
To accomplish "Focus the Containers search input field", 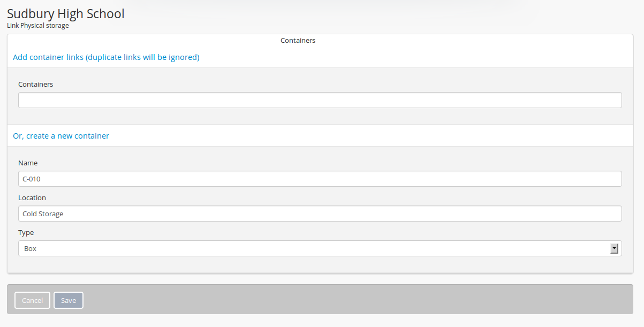I will [x=320, y=100].
